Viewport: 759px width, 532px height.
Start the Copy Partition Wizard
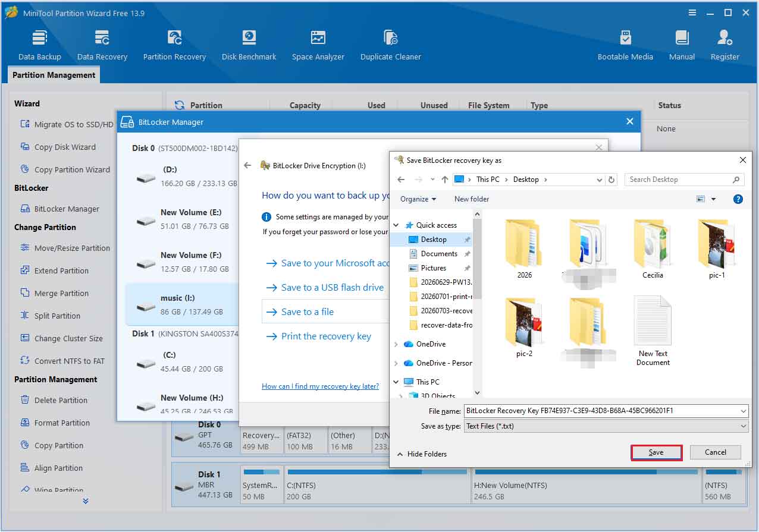point(65,169)
